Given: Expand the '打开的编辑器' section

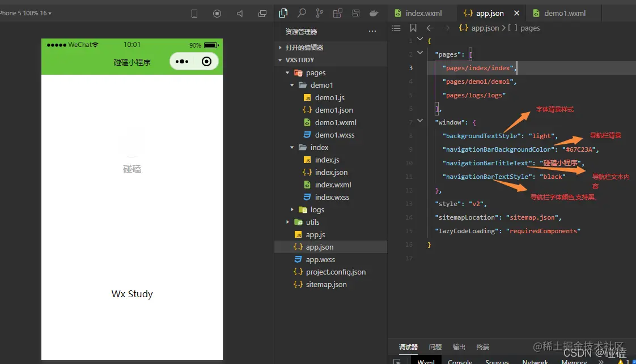Looking at the screenshot, I should coord(331,48).
